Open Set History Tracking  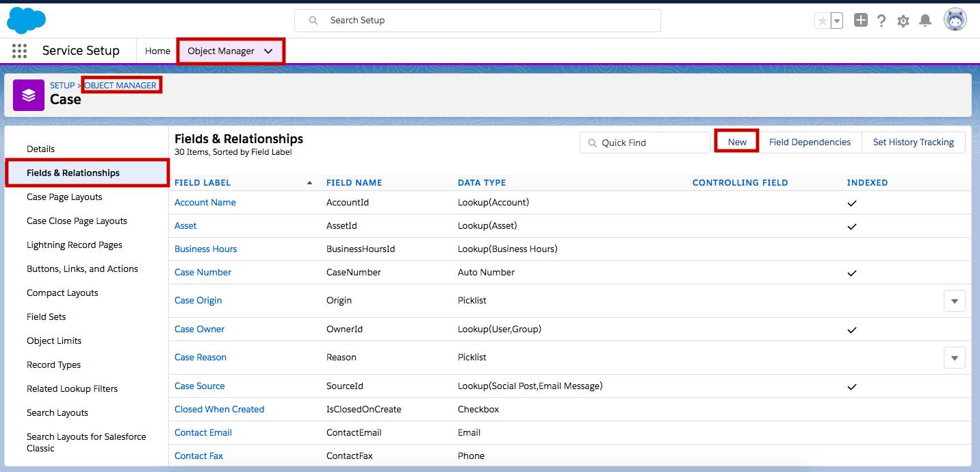click(913, 142)
